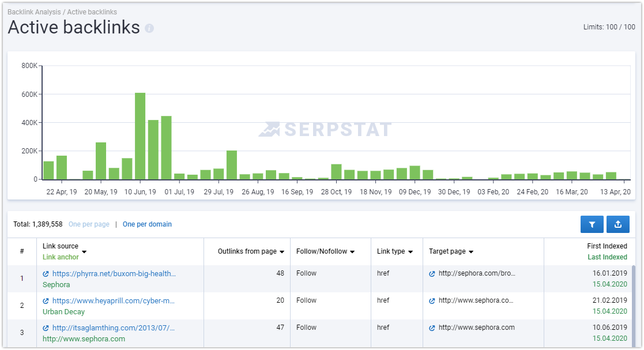644x350 pixels.
Task: Click anchor text http://www.sephora.com in row 3
Action: [84, 339]
